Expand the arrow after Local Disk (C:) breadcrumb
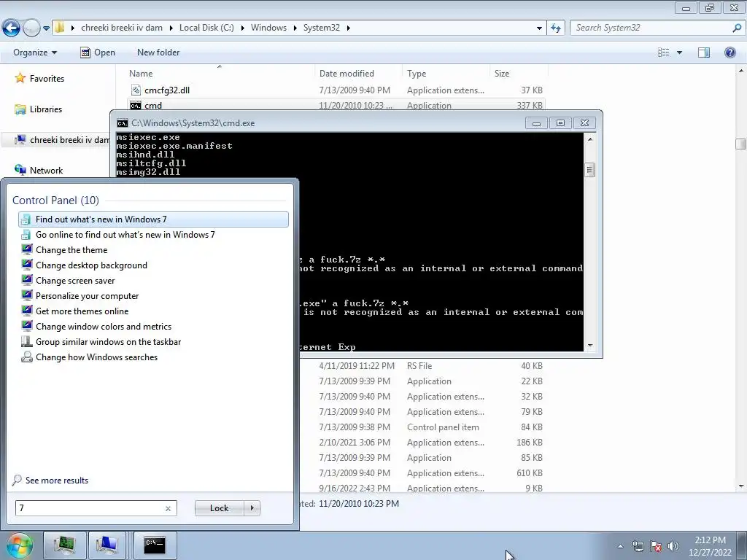 tap(242, 28)
